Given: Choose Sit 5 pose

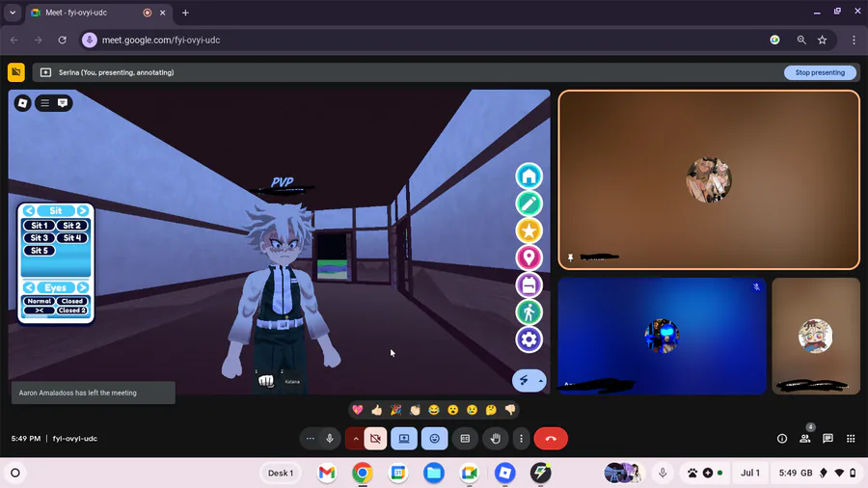Looking at the screenshot, I should coord(39,251).
